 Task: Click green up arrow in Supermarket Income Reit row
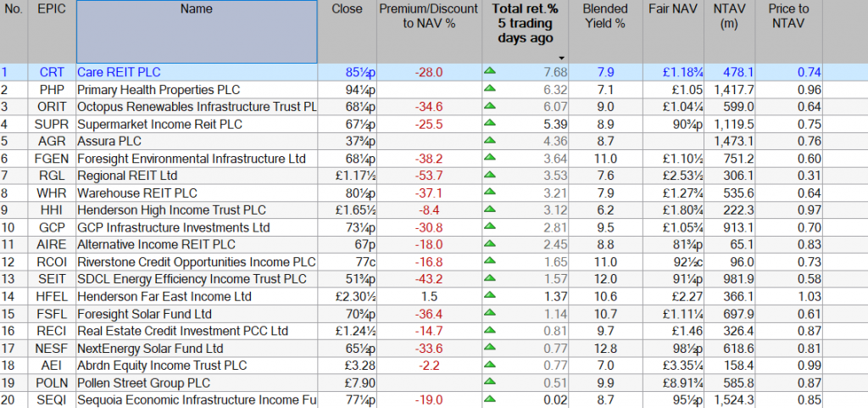point(489,122)
